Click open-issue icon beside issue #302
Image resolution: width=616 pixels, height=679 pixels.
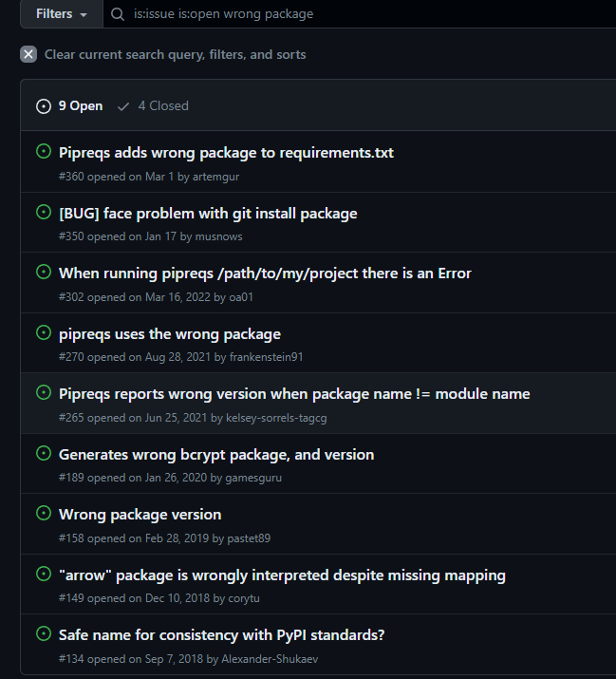coord(43,272)
